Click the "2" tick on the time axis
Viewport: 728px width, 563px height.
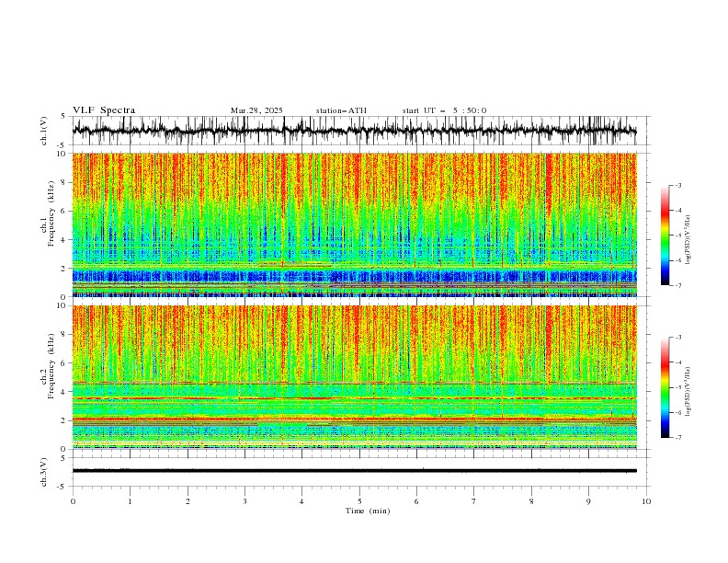tap(188, 501)
